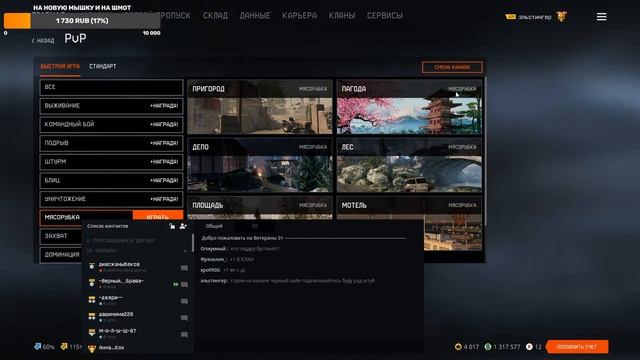Open the Сервисы menu

pyautogui.click(x=384, y=16)
